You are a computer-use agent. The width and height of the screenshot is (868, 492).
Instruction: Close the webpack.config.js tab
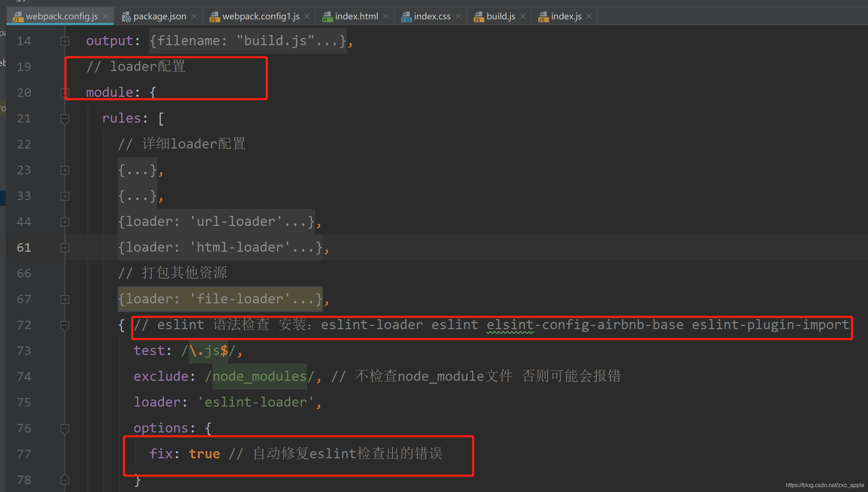105,16
